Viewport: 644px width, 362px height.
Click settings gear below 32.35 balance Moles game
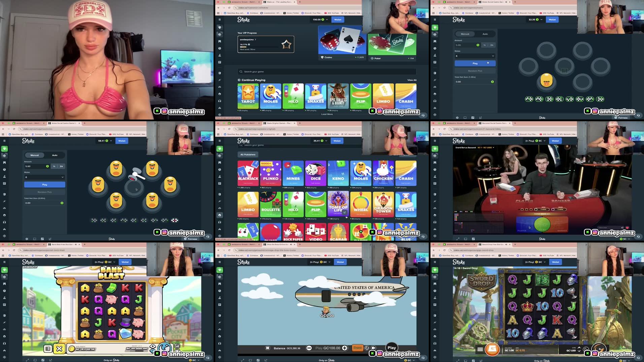(x=457, y=118)
